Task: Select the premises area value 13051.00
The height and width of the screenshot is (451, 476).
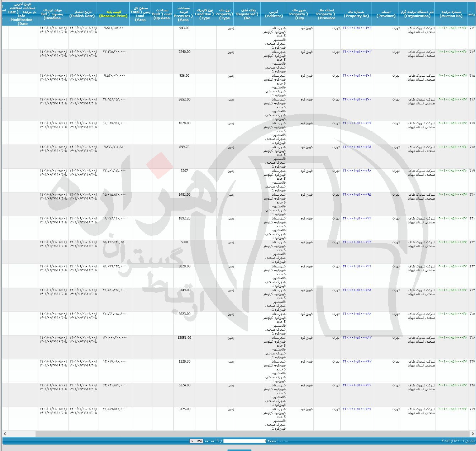Action: click(x=184, y=338)
